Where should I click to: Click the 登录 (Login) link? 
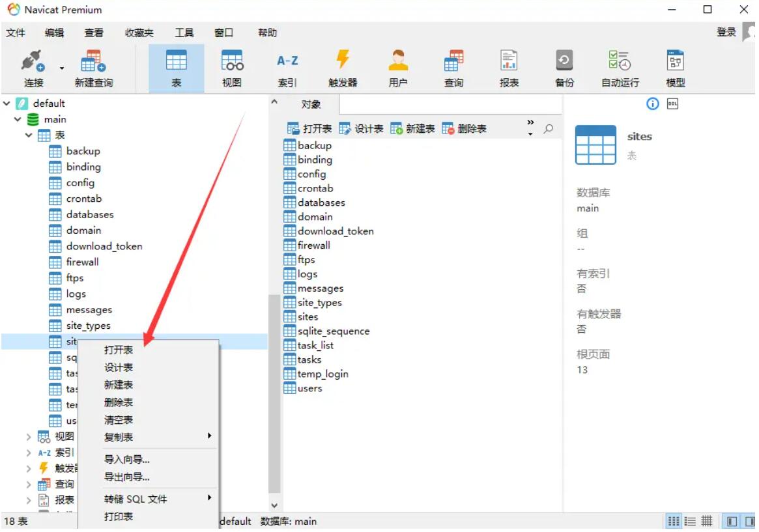point(726,33)
